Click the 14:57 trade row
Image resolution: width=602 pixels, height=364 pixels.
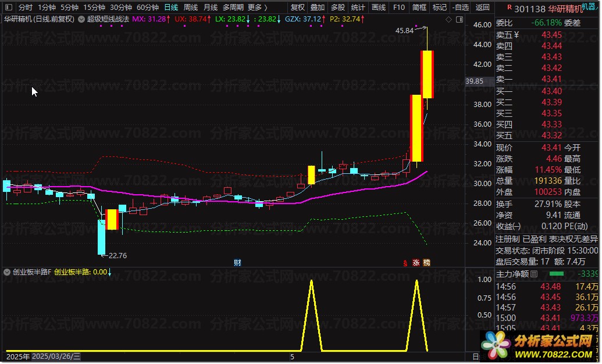click(547, 308)
